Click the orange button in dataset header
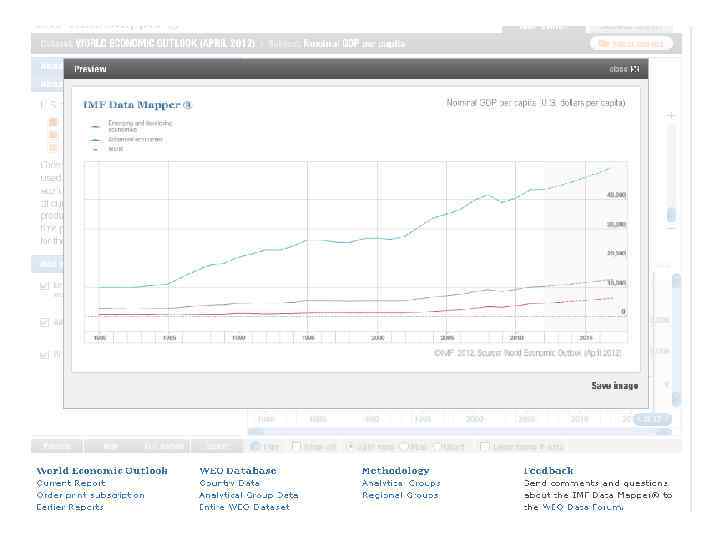The width and height of the screenshot is (720, 540). click(x=631, y=44)
